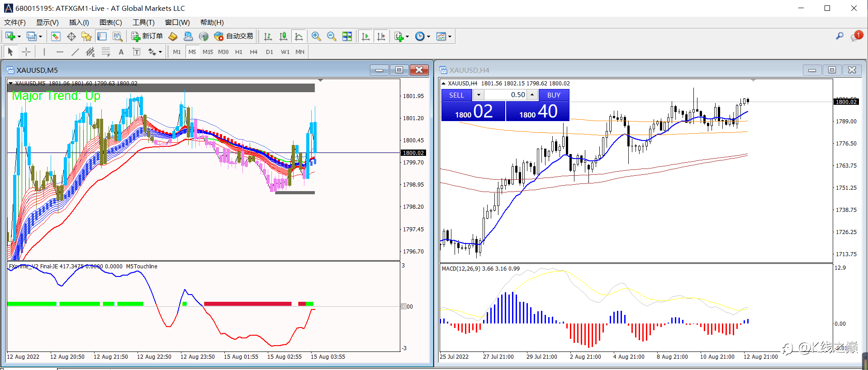This screenshot has height=370, width=868.
Task: Open the 文件(F) menu
Action: point(15,23)
